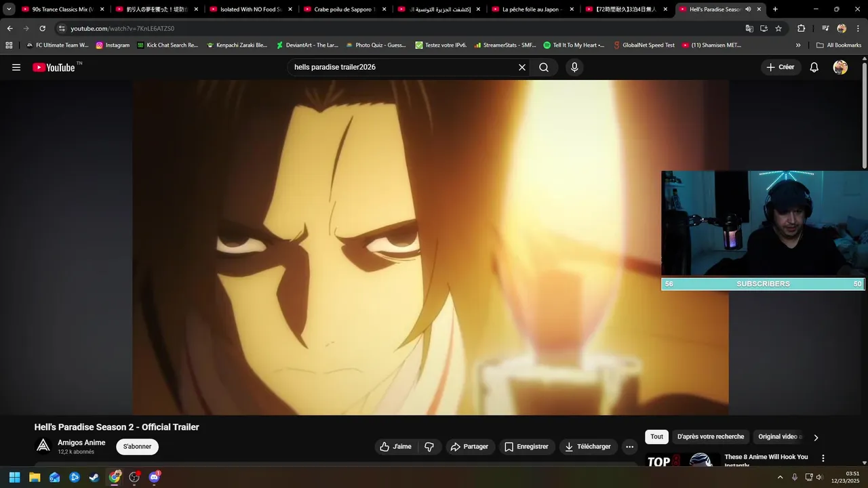Screen dimensions: 868x488
Task: Close the Crabe poilu de Sapporo tab
Action: click(384, 9)
